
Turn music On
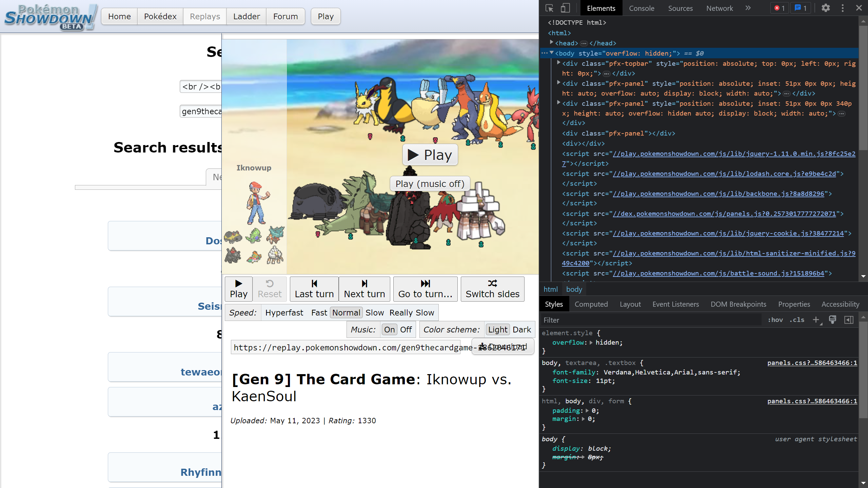[389, 329]
